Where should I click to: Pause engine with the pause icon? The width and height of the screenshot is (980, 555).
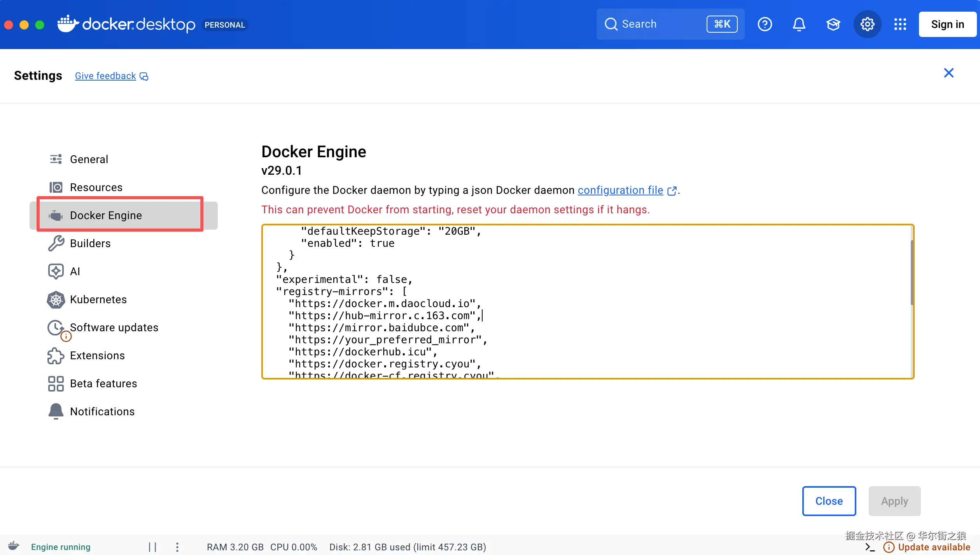pos(152,547)
